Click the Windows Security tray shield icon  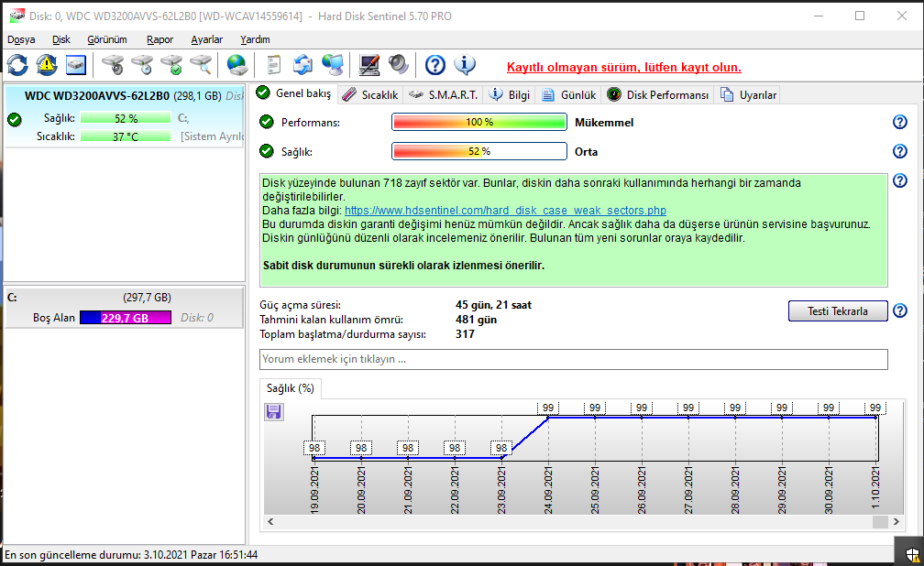[912, 554]
